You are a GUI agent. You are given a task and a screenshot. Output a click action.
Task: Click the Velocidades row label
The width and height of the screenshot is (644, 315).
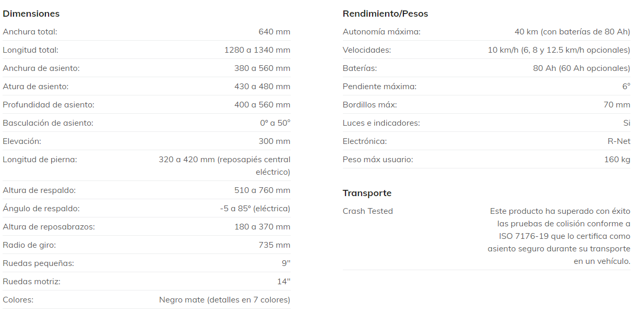point(366,50)
